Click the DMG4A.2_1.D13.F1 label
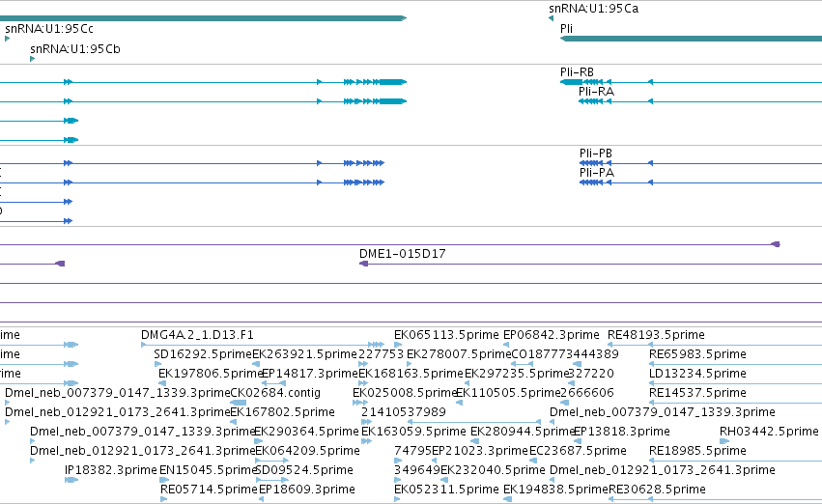Viewport: 822px width, 504px height. [197, 335]
